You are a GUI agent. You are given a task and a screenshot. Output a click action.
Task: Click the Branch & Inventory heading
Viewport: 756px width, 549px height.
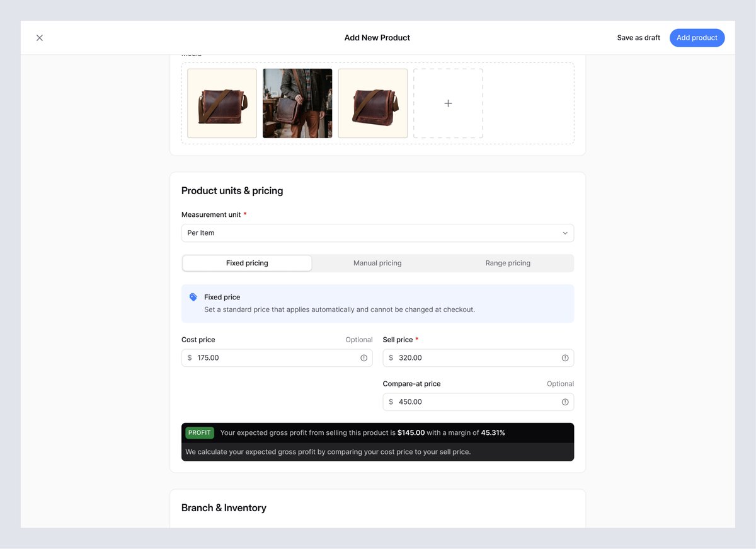224,508
